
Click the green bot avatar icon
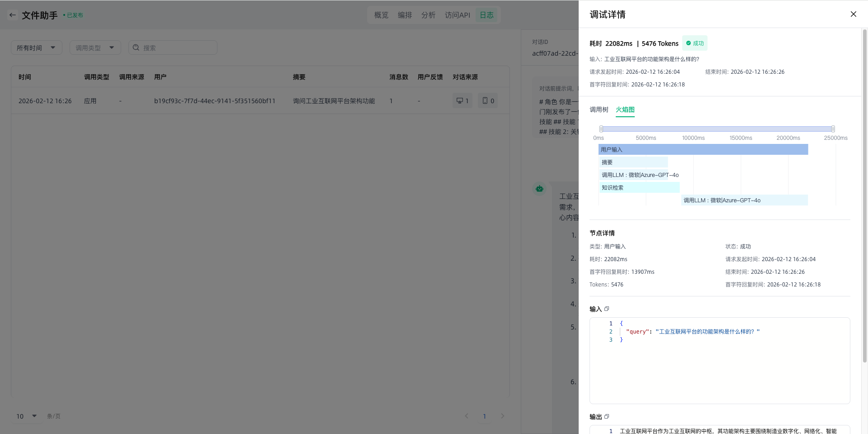click(x=539, y=189)
